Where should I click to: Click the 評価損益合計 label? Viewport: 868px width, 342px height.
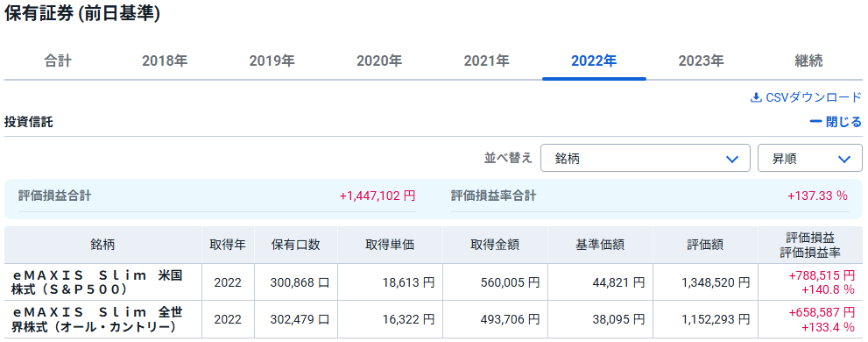[55, 196]
